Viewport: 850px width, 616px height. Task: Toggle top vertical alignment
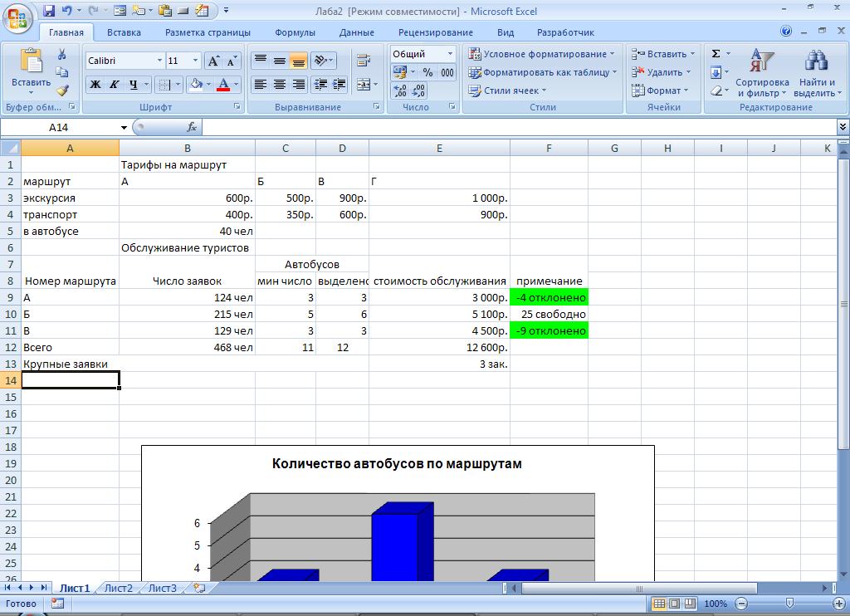261,61
